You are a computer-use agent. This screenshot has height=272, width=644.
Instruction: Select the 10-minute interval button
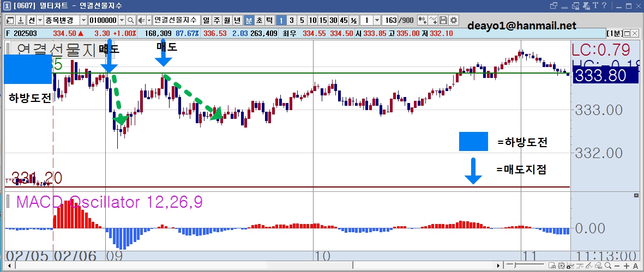point(312,21)
